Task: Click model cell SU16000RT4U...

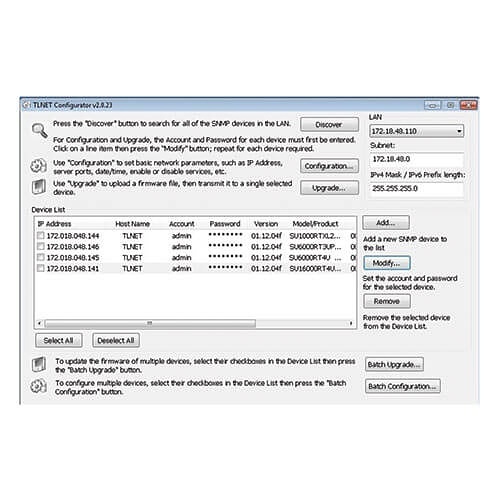Action: click(x=315, y=269)
